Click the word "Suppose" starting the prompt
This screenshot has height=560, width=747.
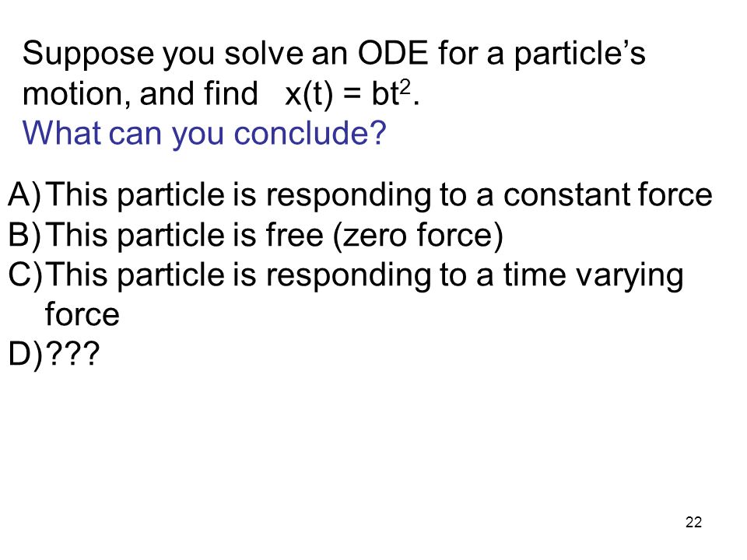pyautogui.click(x=88, y=54)
